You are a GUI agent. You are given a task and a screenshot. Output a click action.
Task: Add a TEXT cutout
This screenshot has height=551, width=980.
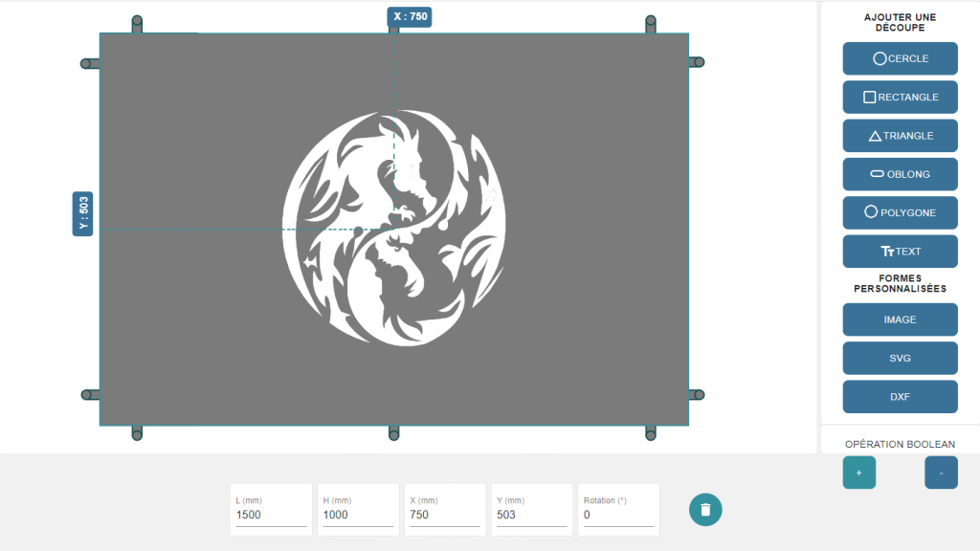(900, 252)
